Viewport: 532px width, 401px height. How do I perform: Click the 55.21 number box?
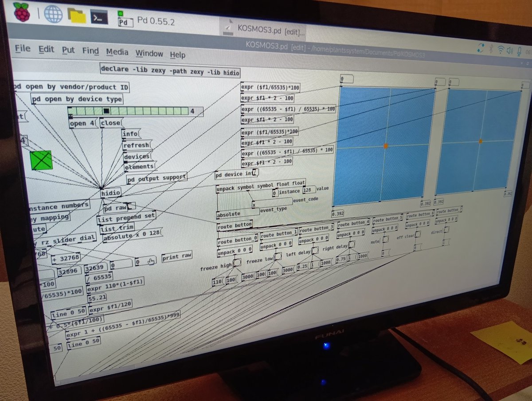(x=97, y=298)
